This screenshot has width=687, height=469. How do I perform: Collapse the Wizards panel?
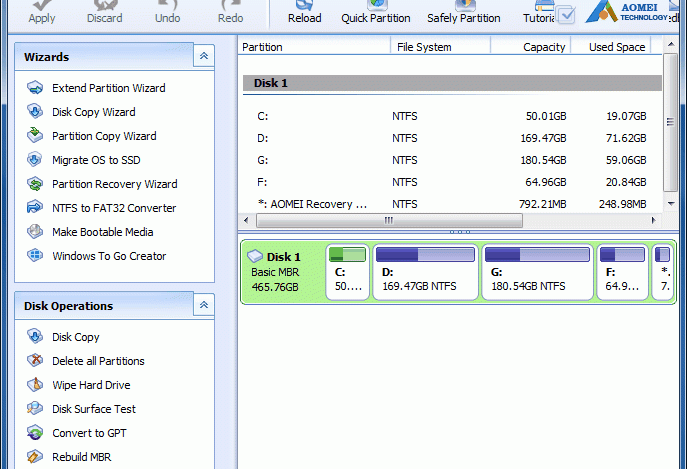tap(204, 57)
